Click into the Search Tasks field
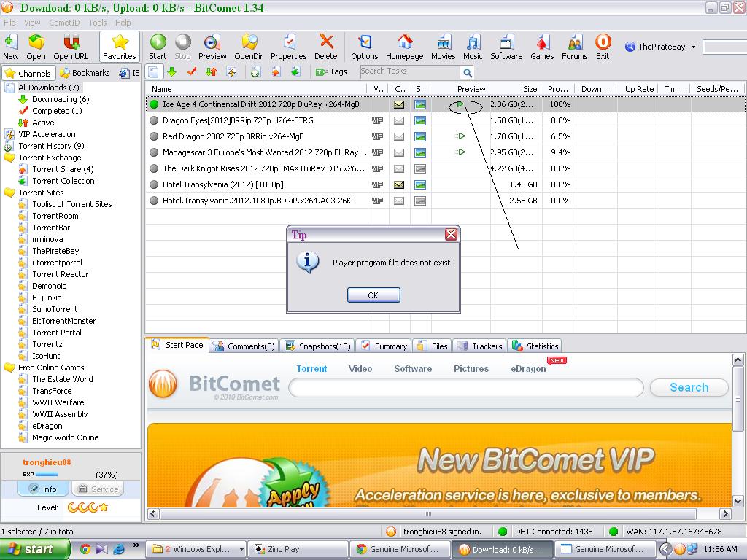Screen dimensions: 747x560 tap(410, 71)
